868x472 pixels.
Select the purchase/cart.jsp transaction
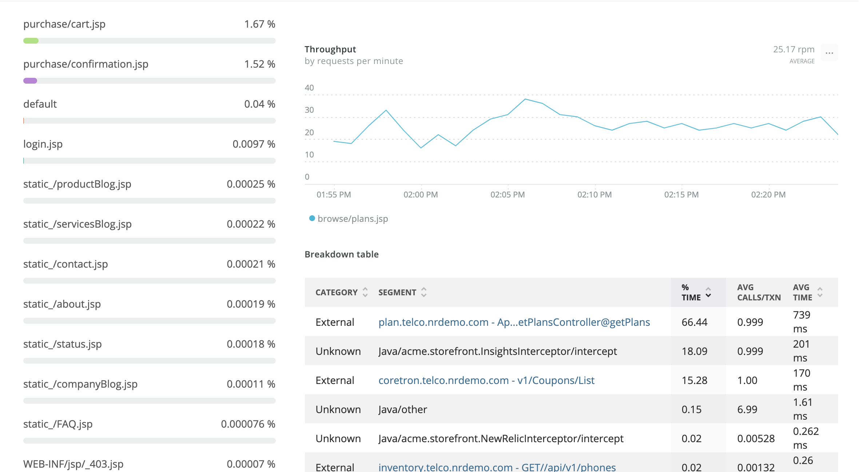64,24
